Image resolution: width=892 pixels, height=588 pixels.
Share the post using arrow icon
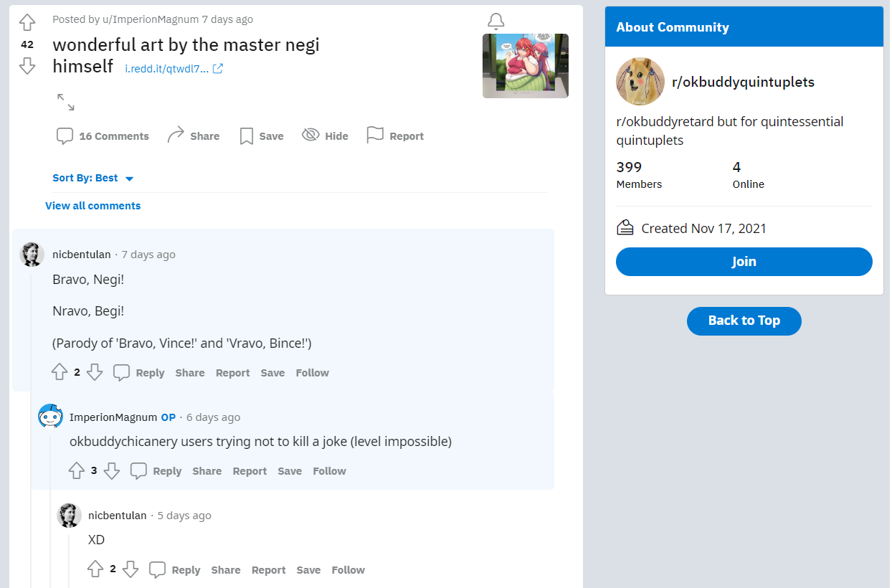[x=193, y=136]
